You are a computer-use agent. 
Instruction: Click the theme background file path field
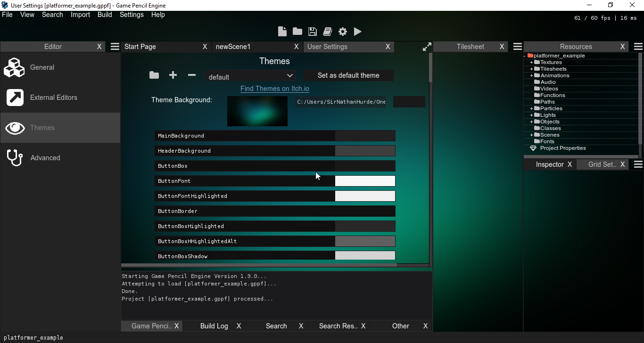(x=340, y=102)
